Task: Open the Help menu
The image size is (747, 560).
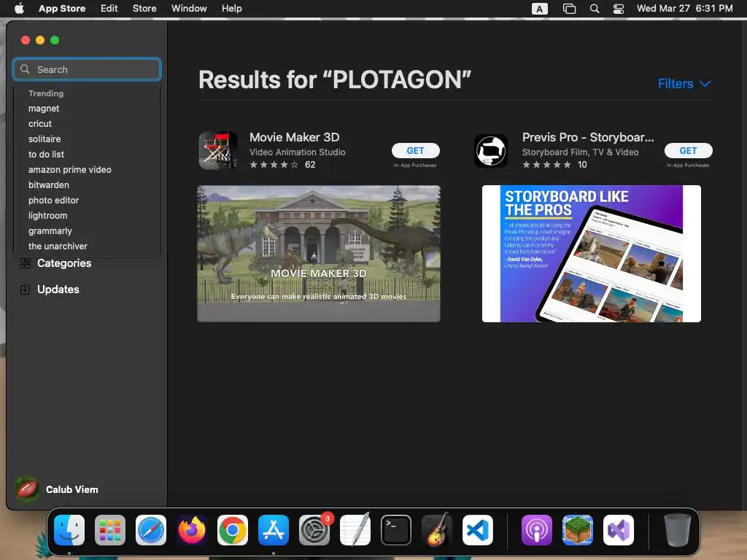Action: pos(231,8)
